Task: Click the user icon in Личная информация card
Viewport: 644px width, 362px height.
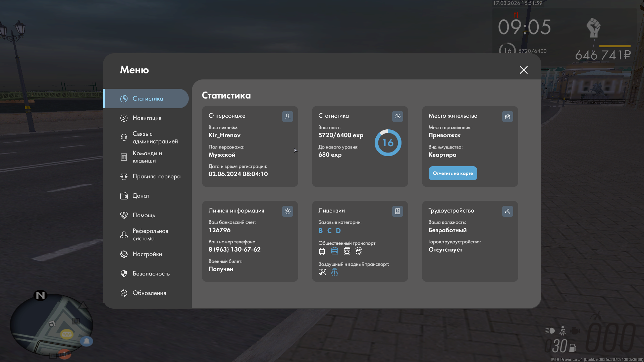Action: (287, 211)
